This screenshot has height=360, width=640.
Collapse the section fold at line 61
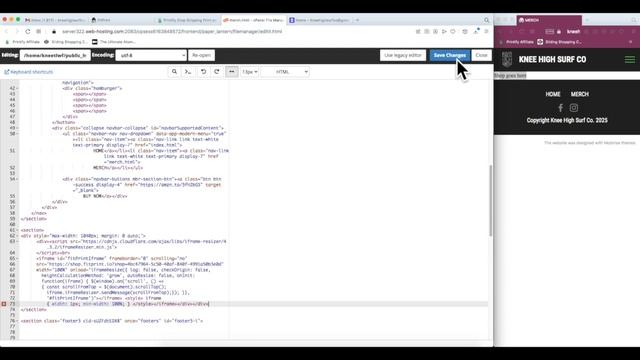17,230
